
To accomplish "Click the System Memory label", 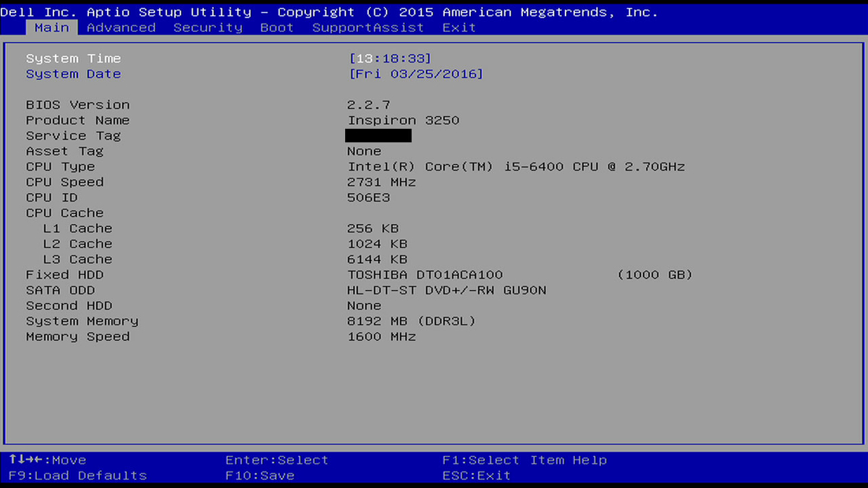I will [82, 321].
